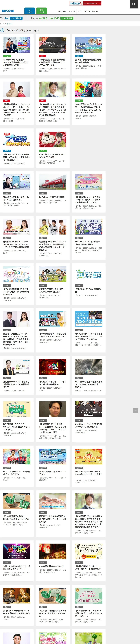Follow the イベント breadcrumb link

(10, 24)
